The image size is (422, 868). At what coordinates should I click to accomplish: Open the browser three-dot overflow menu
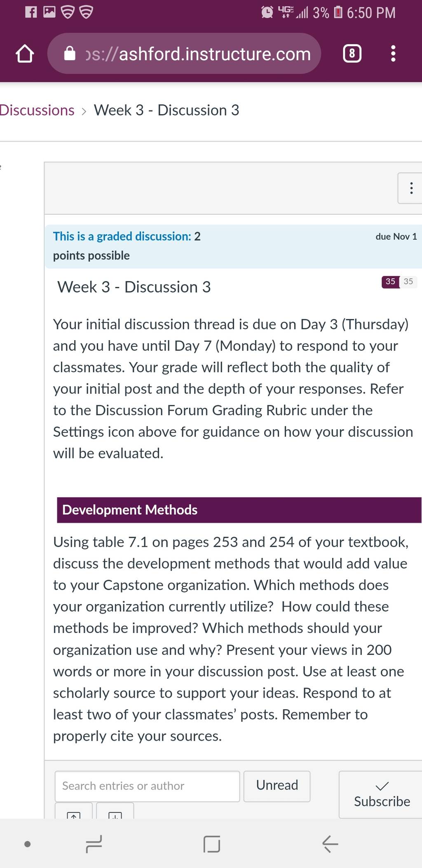[x=393, y=54]
